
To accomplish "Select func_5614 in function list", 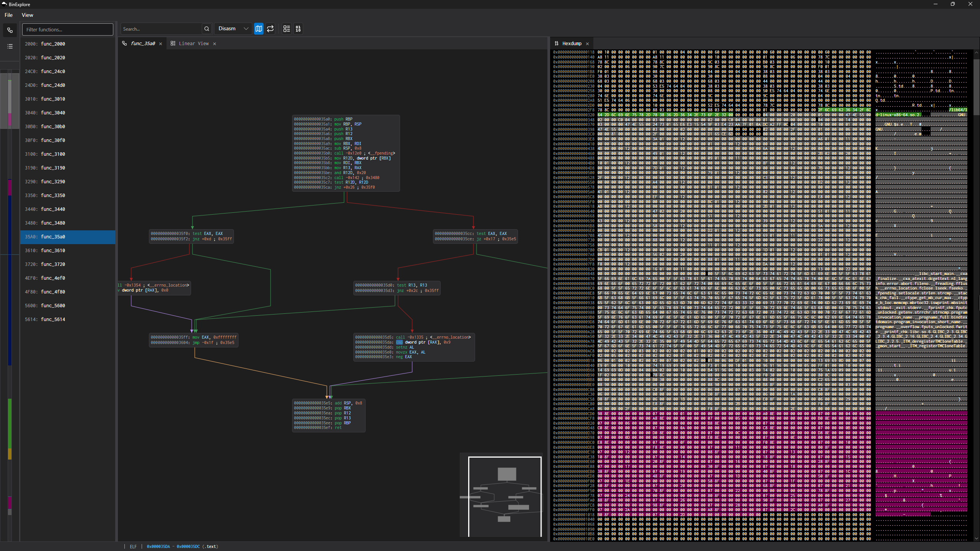I will pyautogui.click(x=68, y=320).
